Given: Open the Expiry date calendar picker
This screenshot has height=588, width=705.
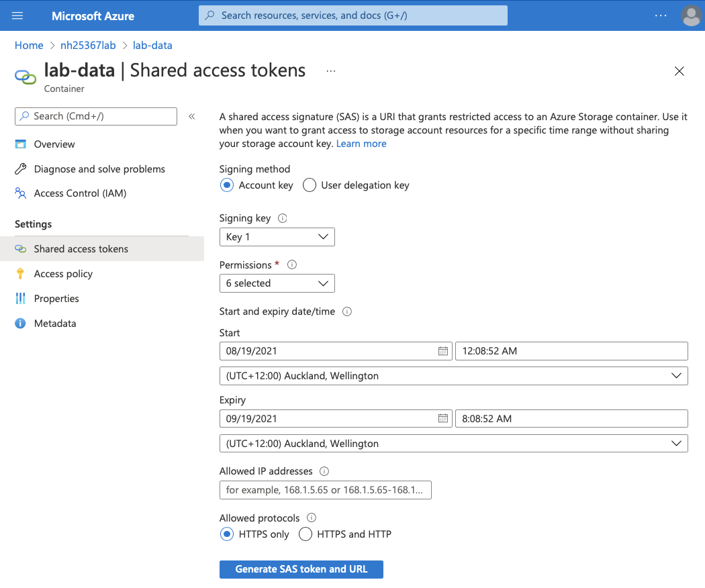Looking at the screenshot, I should (x=442, y=418).
